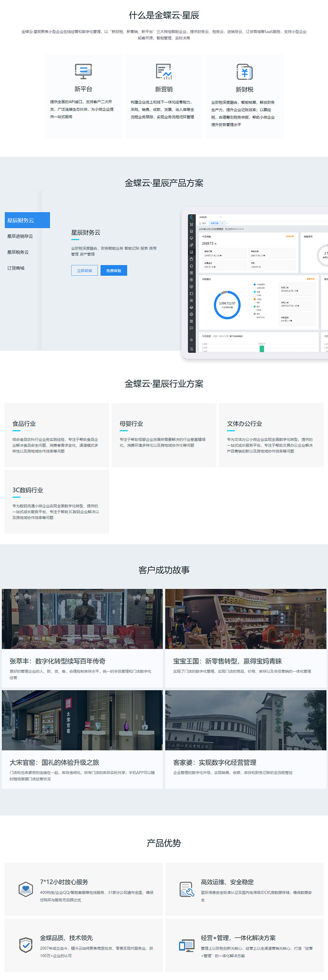Open 客家婆：实现数字化经营管理 story title
328x980 pixels.
click(x=215, y=762)
